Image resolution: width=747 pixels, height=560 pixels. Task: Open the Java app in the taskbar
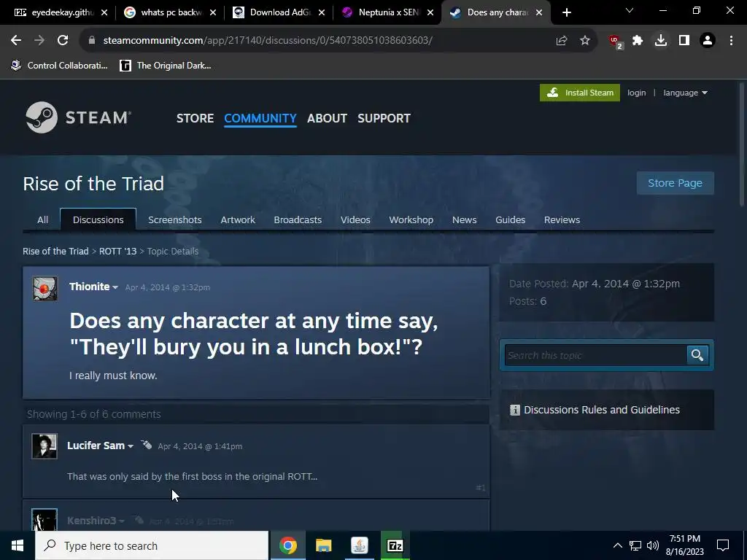coord(359,545)
